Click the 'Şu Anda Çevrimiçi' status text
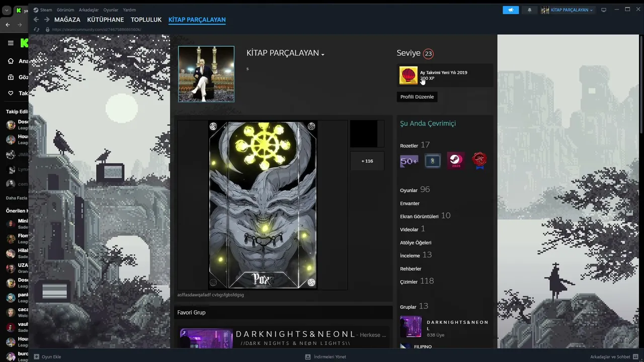644x362 pixels. (x=428, y=124)
